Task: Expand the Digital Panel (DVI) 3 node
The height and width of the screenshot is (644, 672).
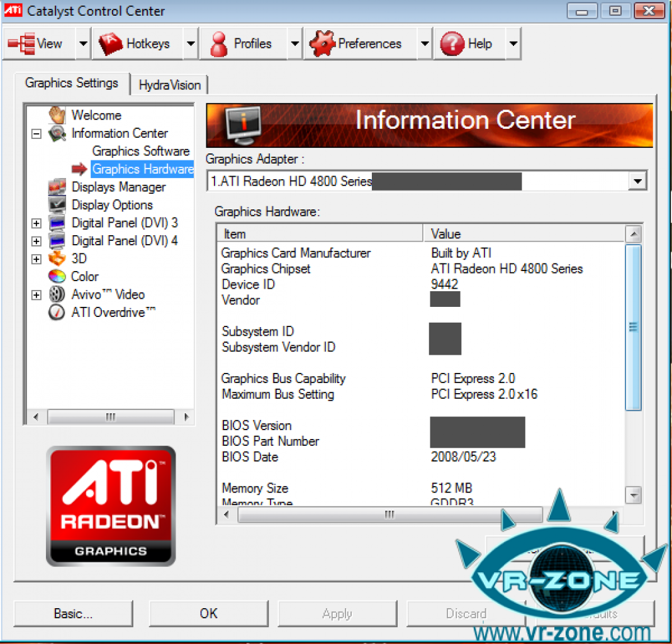Action: 36,223
